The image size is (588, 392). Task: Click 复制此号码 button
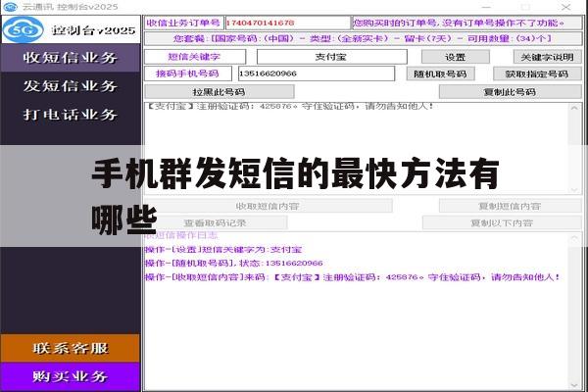(x=510, y=92)
